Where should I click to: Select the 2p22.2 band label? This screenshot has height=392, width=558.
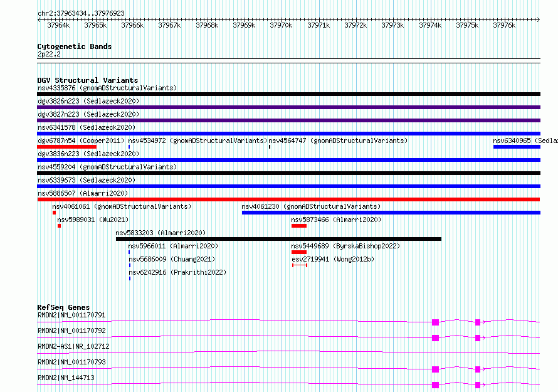point(49,54)
